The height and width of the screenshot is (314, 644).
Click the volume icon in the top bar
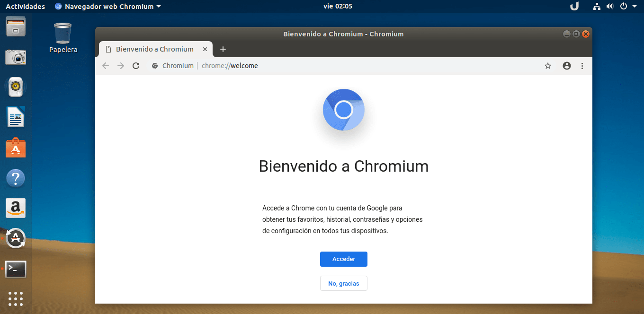coord(610,6)
